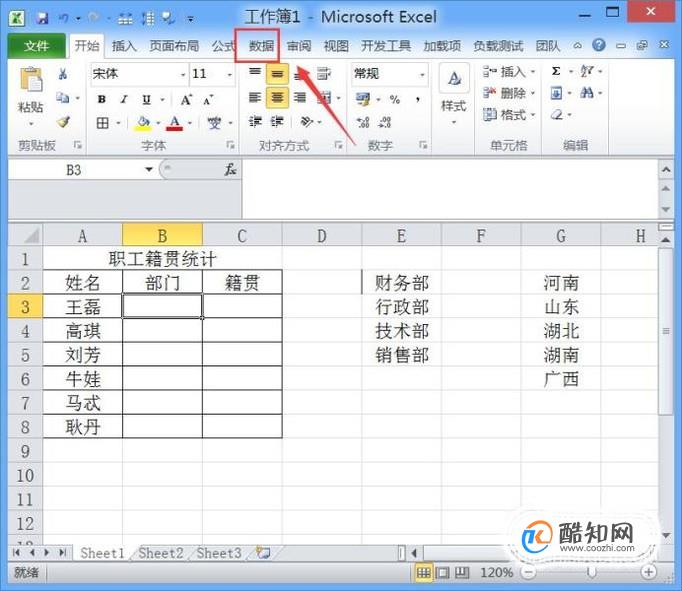
Task: Switch to the 插入 ribbon tab
Action: tap(124, 46)
